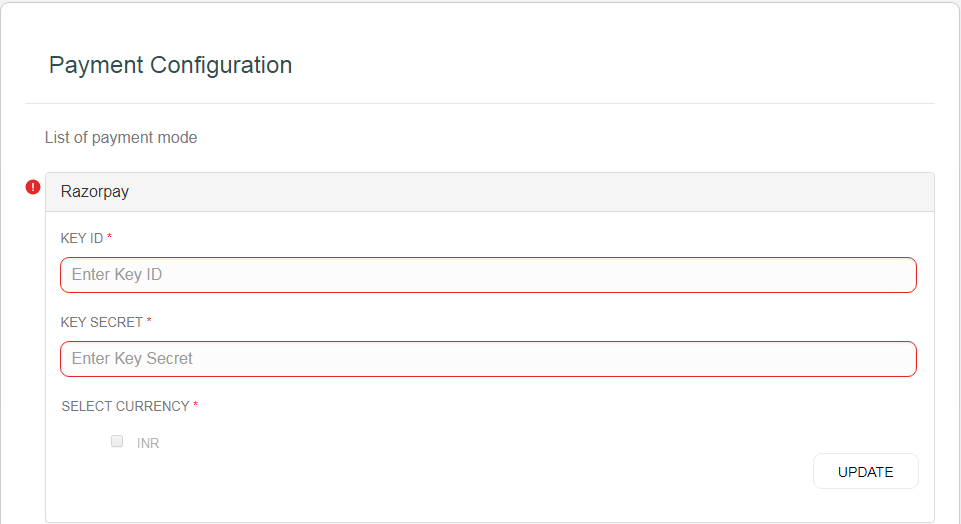Click the SELECT CURRENCY label
961x524 pixels.
pyautogui.click(x=125, y=406)
